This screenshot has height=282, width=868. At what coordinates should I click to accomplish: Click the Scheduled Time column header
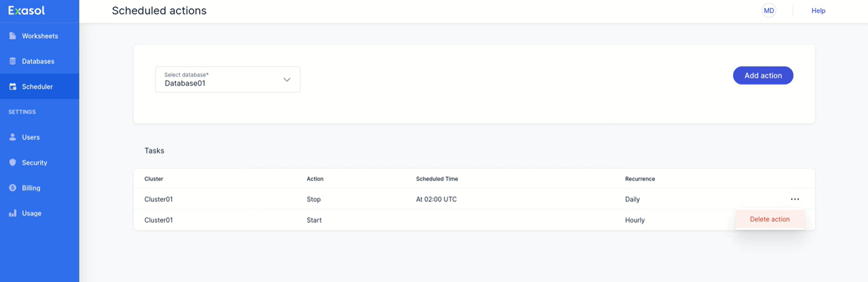pyautogui.click(x=437, y=179)
